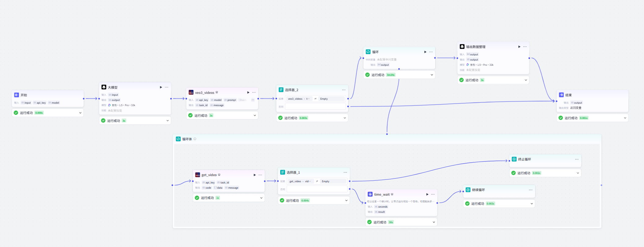Image resolution: width=644 pixels, height=247 pixels.
Task: Run the 循环 loop node
Action: coord(425,52)
